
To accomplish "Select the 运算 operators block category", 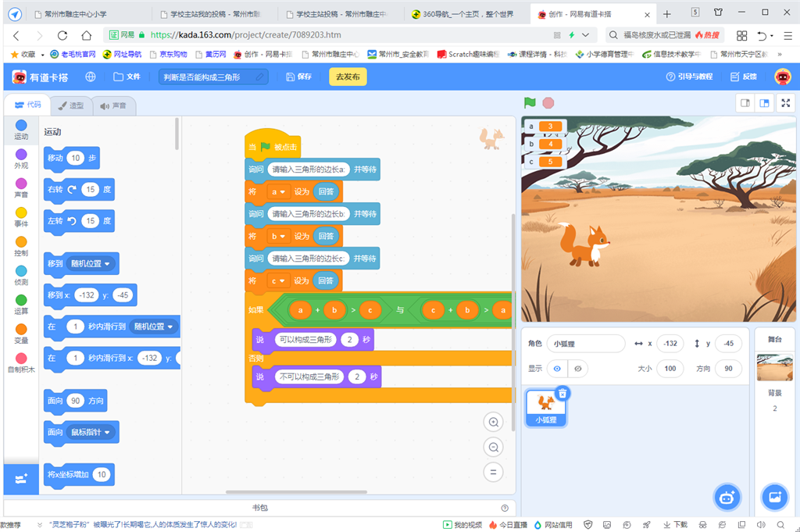I will point(21,304).
